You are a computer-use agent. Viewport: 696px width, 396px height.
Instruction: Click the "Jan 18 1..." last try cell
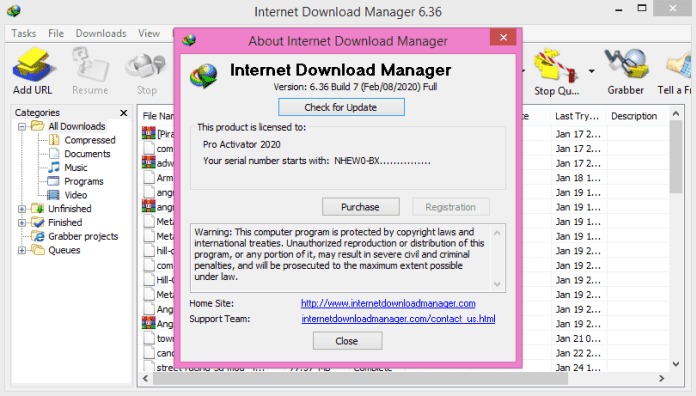578,178
